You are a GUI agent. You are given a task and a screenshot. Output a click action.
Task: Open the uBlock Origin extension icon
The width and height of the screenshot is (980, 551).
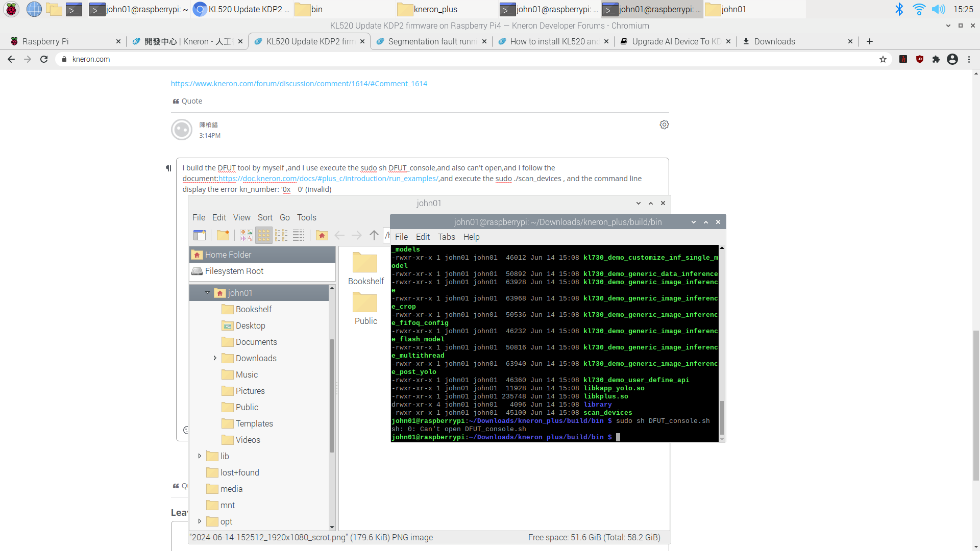pos(920,59)
